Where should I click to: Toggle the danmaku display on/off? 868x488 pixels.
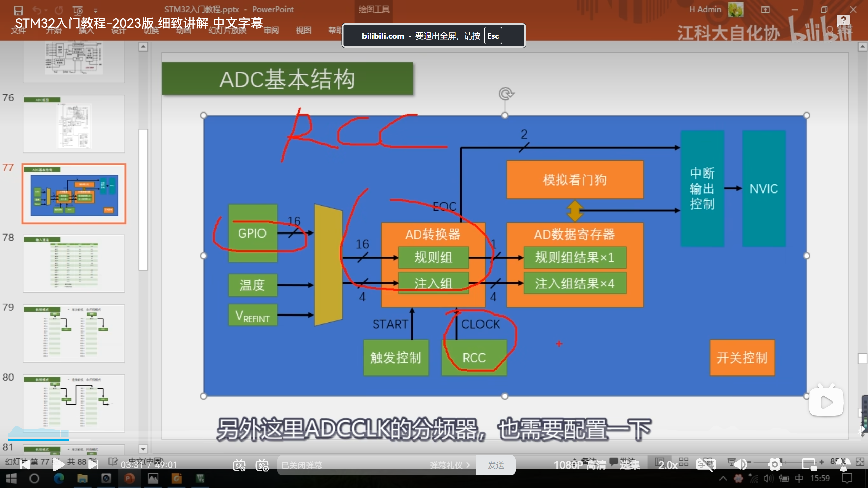click(239, 465)
